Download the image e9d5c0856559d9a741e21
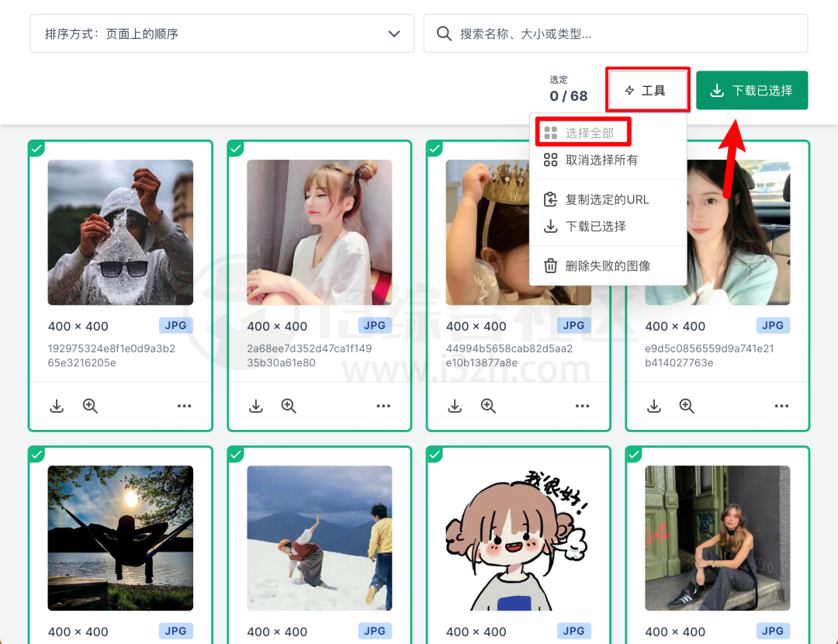 click(653, 406)
